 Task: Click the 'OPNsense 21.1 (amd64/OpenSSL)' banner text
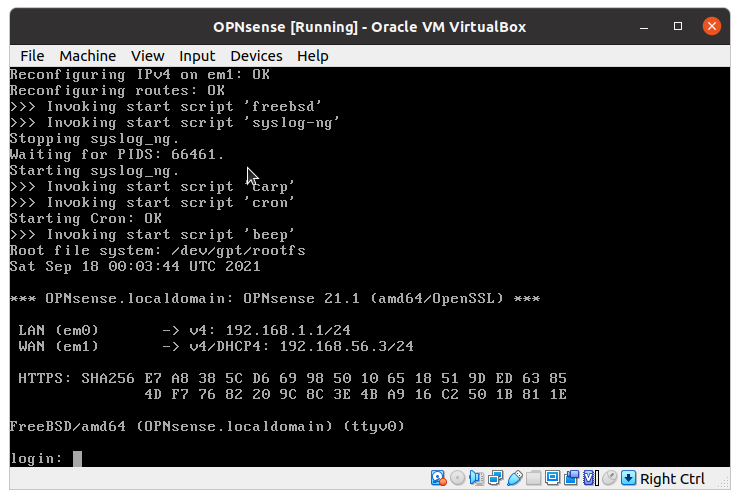(x=373, y=298)
